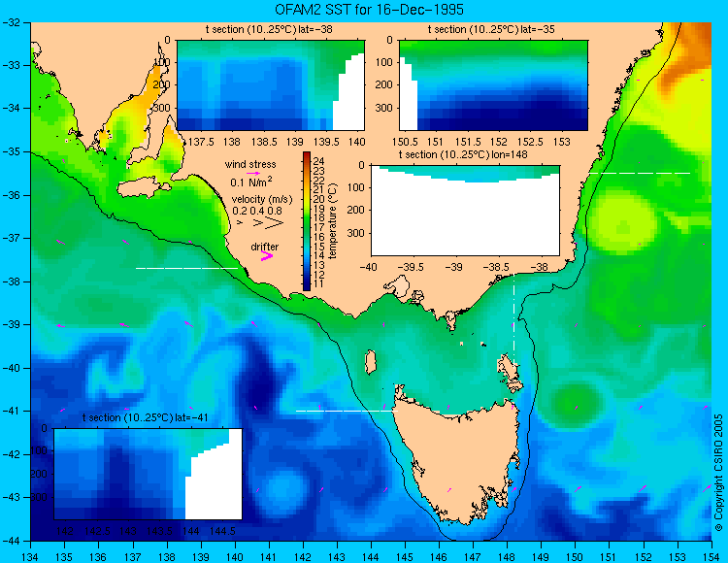Viewport: 728px width, 563px height.
Task: Click the dashed section line at latitude -38
Action: [186, 268]
